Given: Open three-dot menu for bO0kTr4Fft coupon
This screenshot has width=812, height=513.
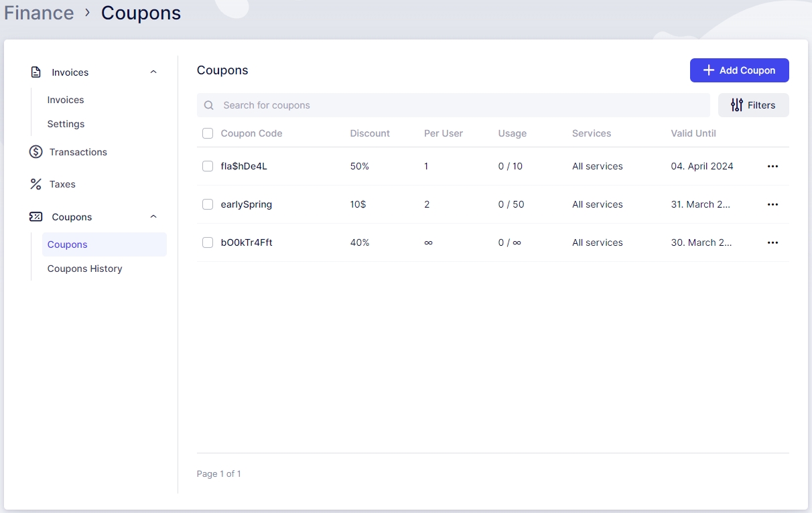Looking at the screenshot, I should tap(772, 242).
